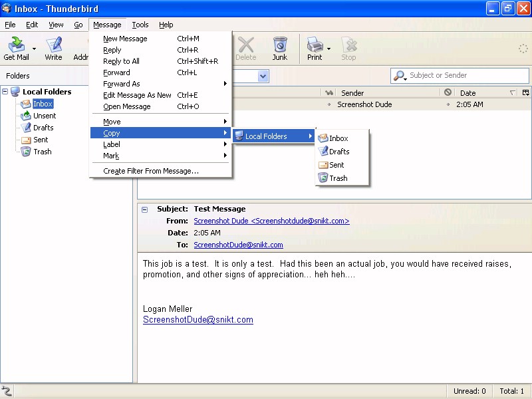Copy message to Trash in submenu
The height and width of the screenshot is (399, 532).
(342, 178)
